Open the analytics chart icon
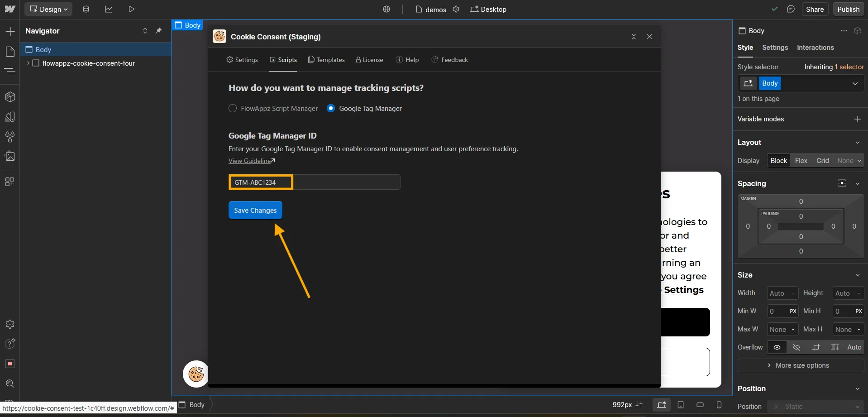Image resolution: width=868 pixels, height=417 pixels. tap(109, 9)
